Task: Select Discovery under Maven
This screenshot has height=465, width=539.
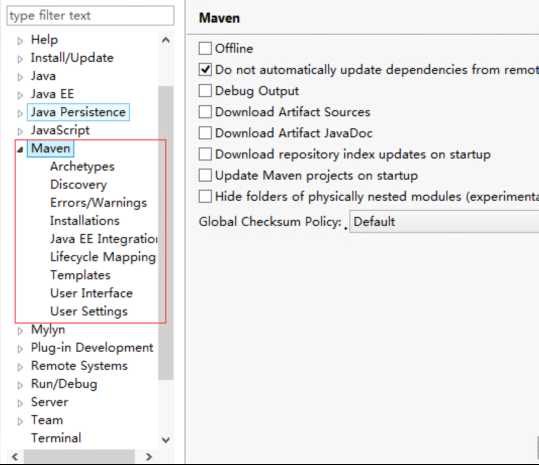Action: (78, 185)
